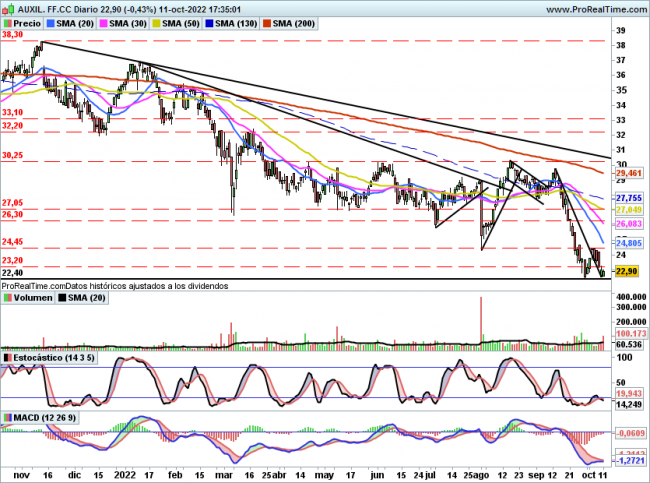Click the yellow SMA (50) color swatch

(173, 20)
